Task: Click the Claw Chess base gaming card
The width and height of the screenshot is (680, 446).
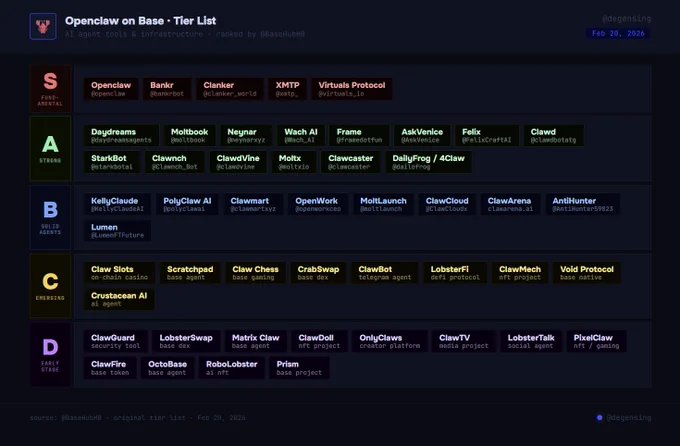Action: (255, 272)
